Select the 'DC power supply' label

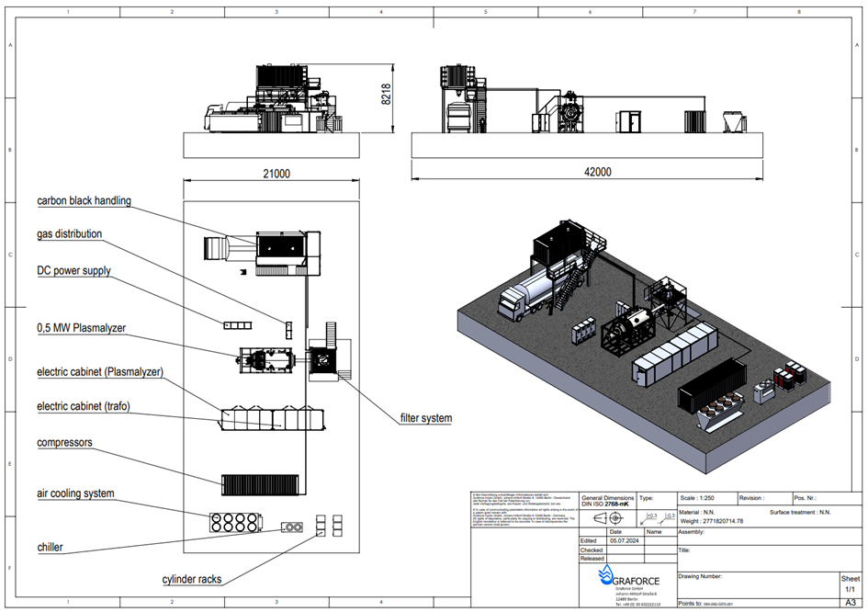73,270
